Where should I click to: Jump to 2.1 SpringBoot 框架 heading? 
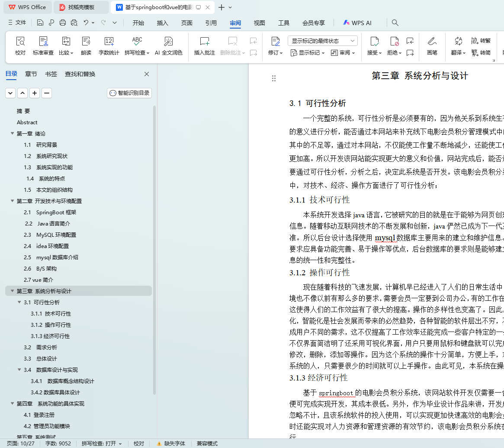click(x=50, y=212)
